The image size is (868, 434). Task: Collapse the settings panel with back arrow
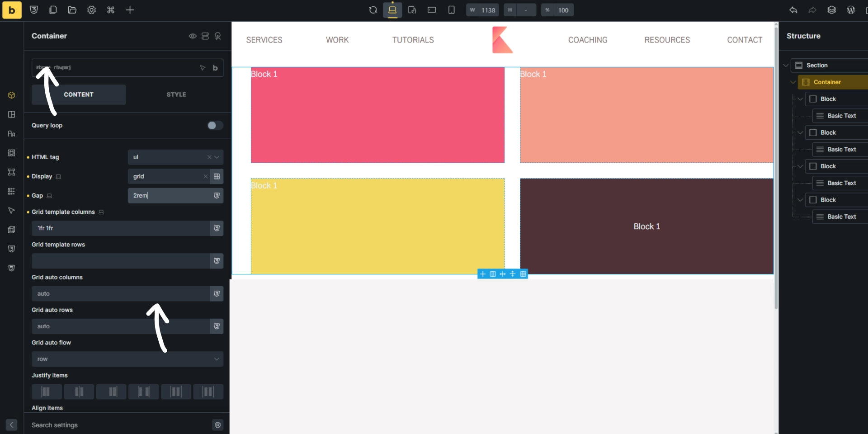click(11, 425)
